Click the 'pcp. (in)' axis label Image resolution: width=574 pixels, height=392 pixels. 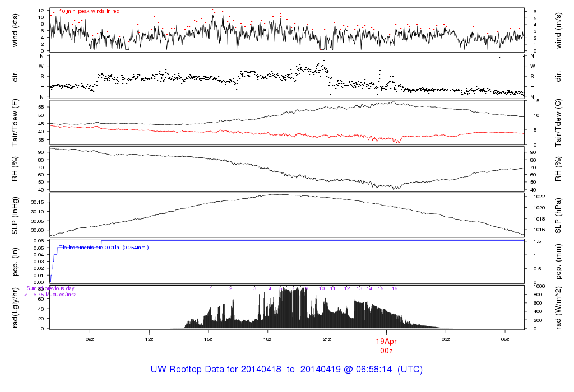click(15, 262)
